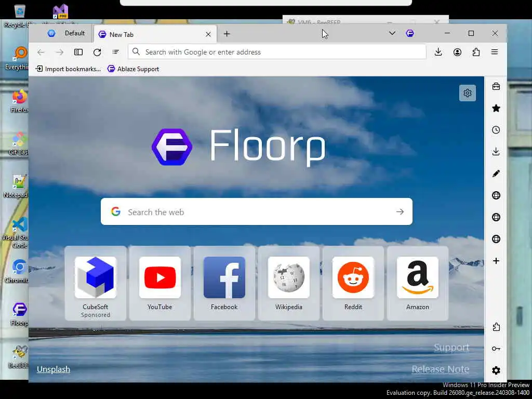The width and height of the screenshot is (532, 399).
Task: Select the Everything search desktop icon
Action: pyautogui.click(x=17, y=58)
